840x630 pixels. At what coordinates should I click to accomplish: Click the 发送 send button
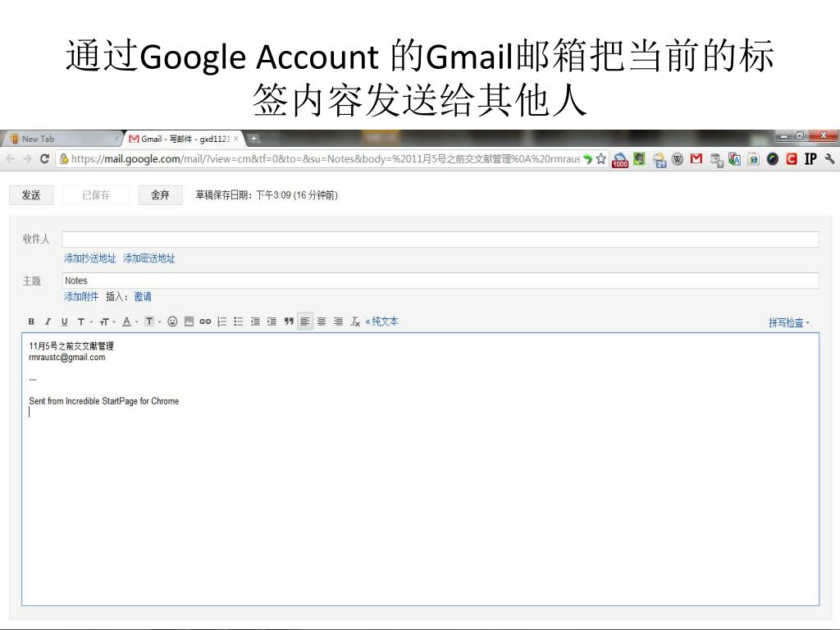[31, 195]
